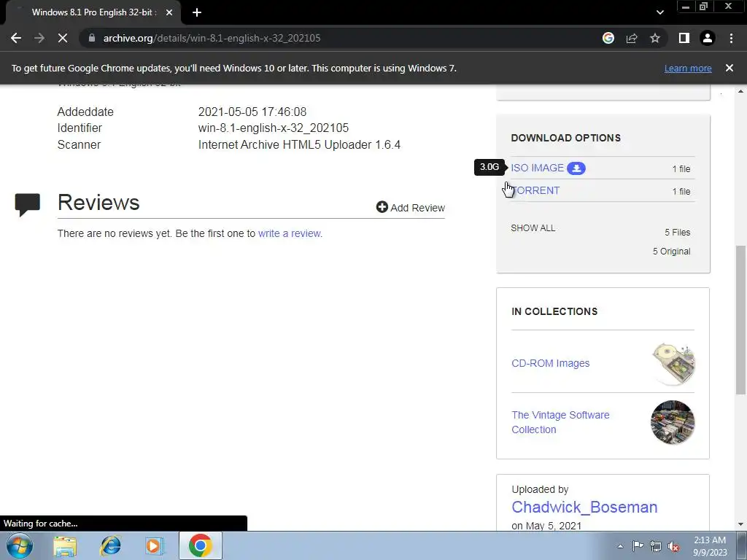Image resolution: width=747 pixels, height=560 pixels.
Task: Open the Windows Start button
Action: click(x=20, y=545)
